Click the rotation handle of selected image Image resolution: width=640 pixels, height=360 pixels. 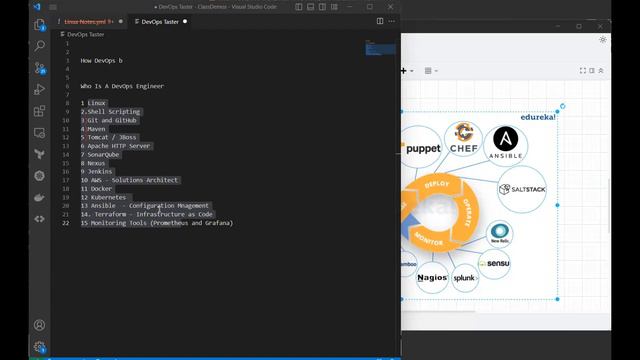[562, 106]
